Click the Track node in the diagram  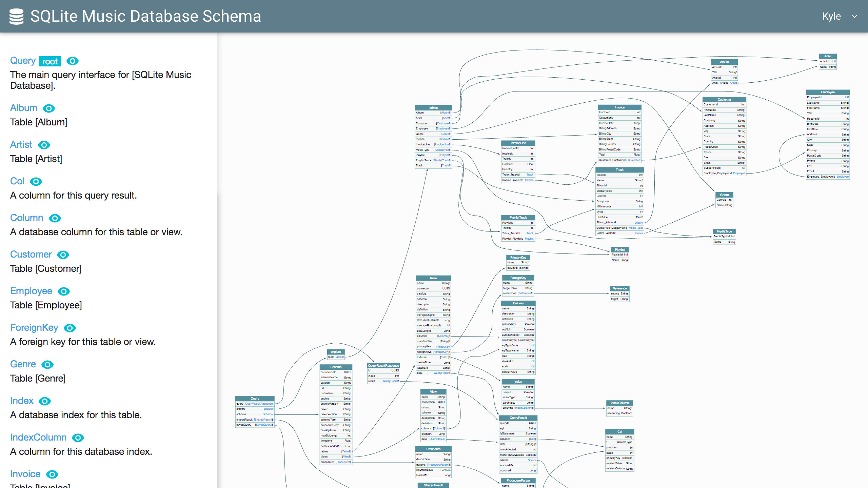coord(619,170)
